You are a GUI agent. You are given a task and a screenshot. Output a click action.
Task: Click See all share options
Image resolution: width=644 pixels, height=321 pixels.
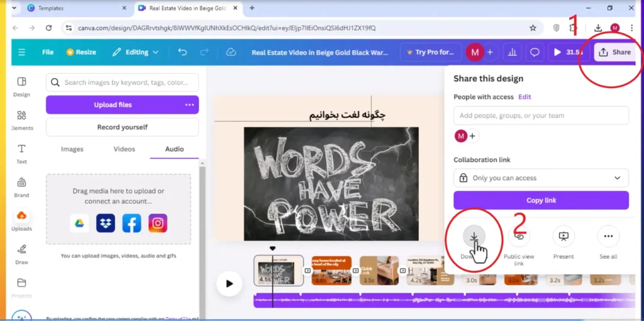point(608,236)
